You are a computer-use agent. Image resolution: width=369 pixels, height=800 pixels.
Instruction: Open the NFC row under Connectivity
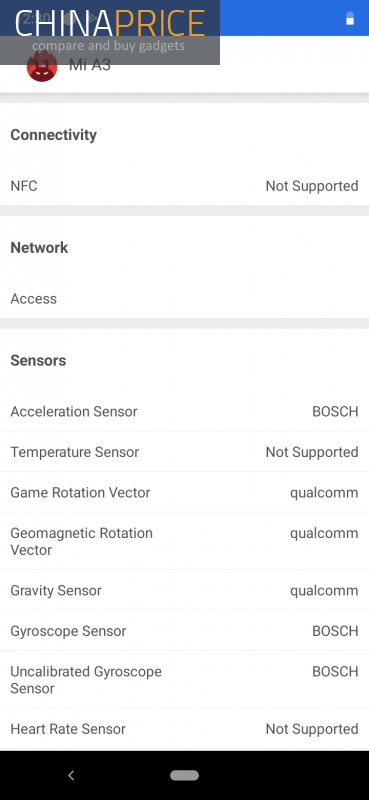click(184, 186)
